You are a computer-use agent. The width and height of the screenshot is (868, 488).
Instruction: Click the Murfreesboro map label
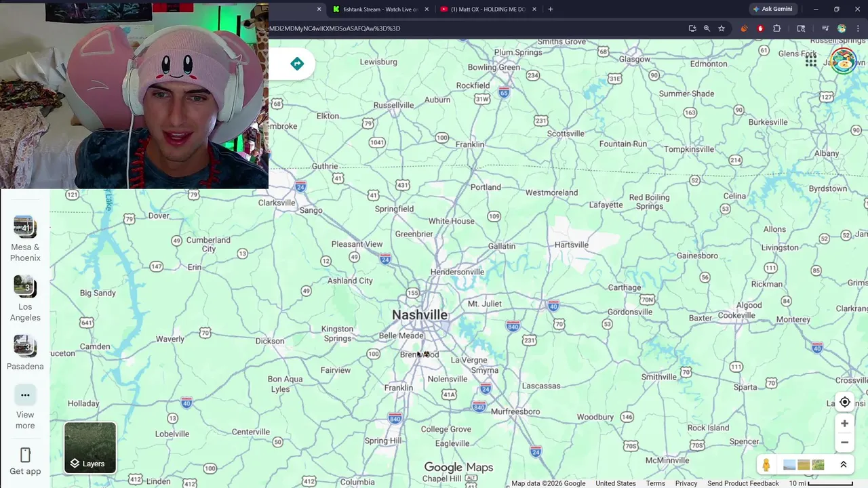click(x=515, y=411)
